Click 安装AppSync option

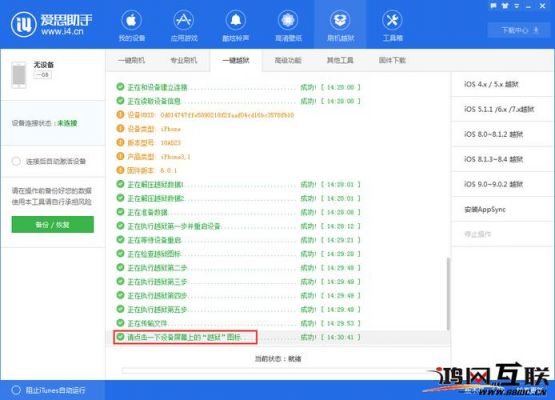(503, 209)
